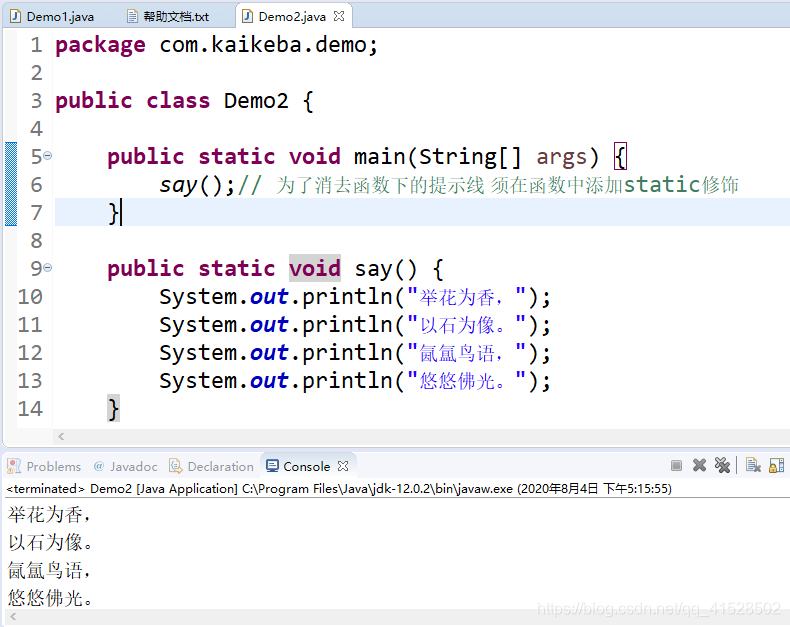This screenshot has width=790, height=627.
Task: Click the 'say' method name on line 9
Action: 373,269
